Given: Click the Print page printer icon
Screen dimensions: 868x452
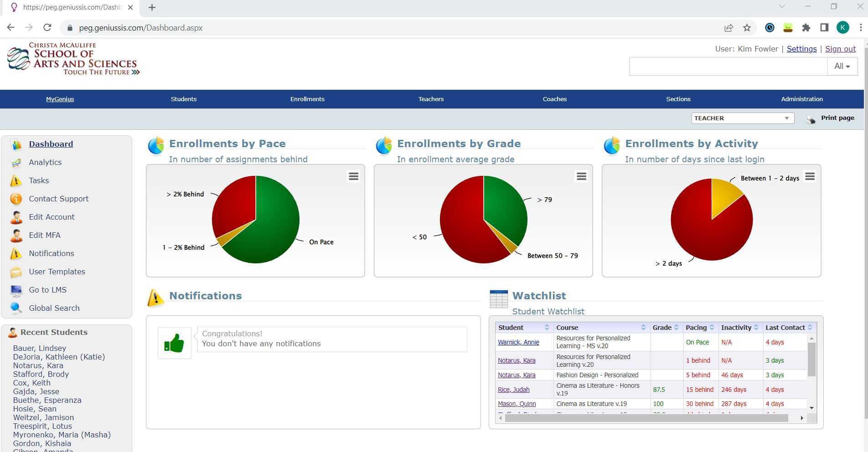Looking at the screenshot, I should point(811,119).
